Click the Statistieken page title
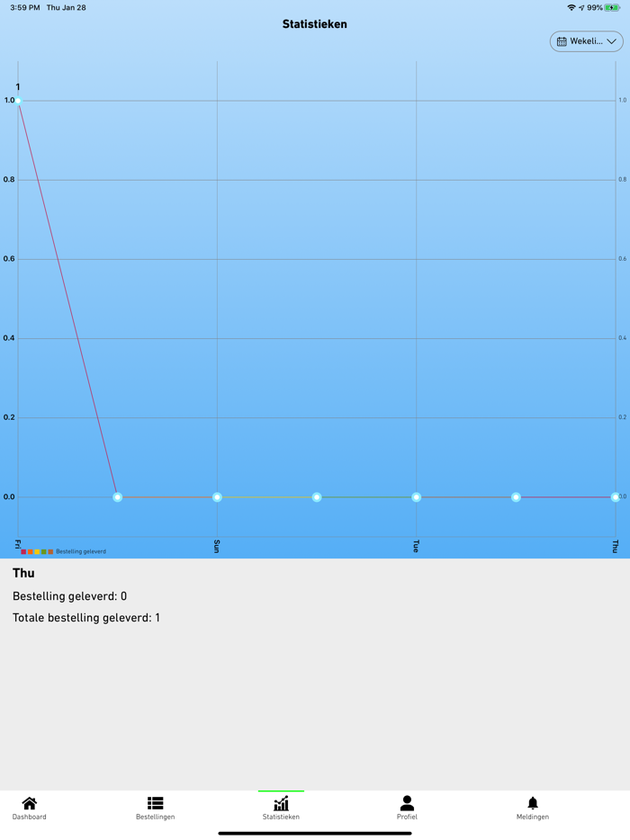This screenshot has width=630, height=840. click(315, 24)
